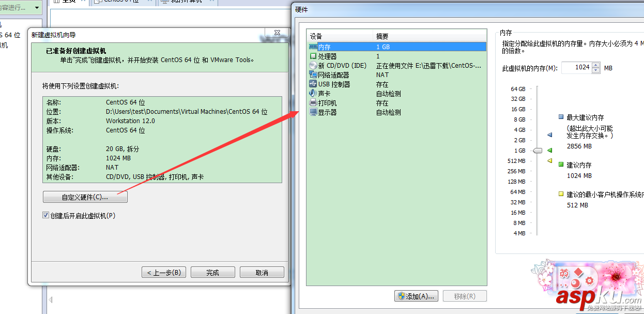
Task: Select the display (显示器) icon
Action: (313, 112)
